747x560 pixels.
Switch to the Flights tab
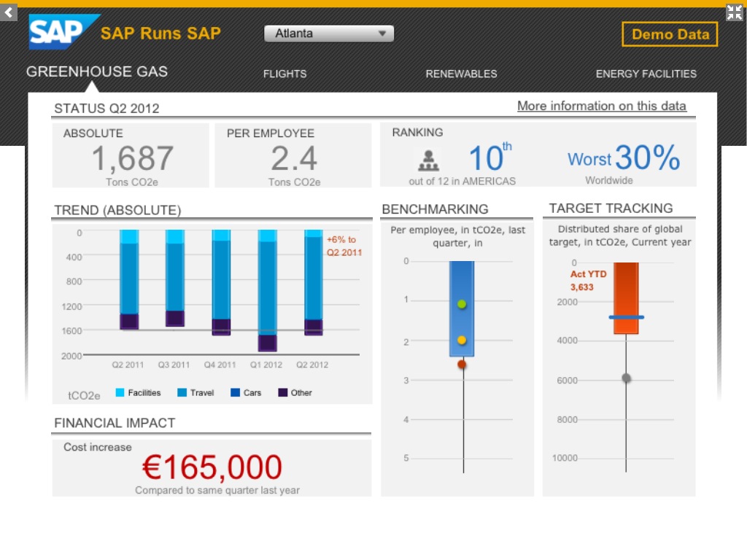285,74
